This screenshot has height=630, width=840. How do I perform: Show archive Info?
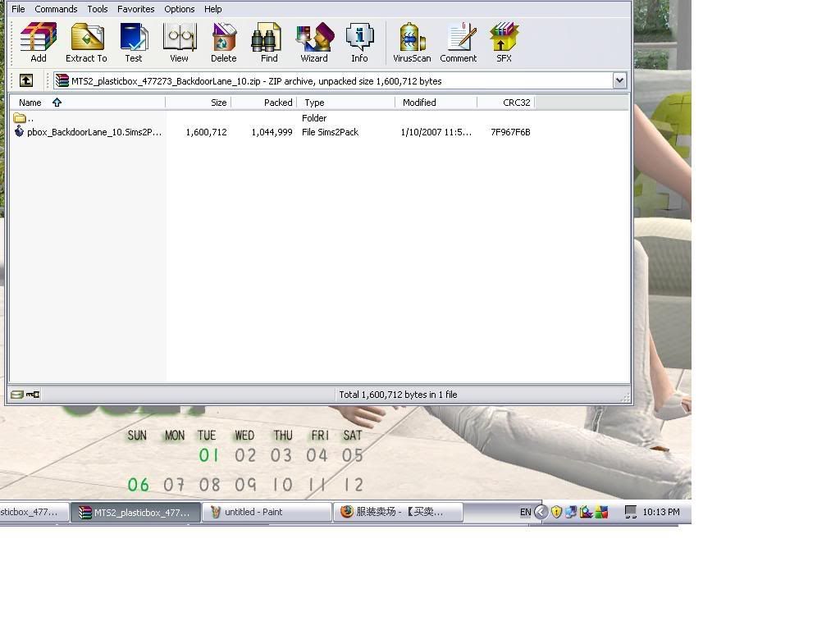[x=359, y=43]
